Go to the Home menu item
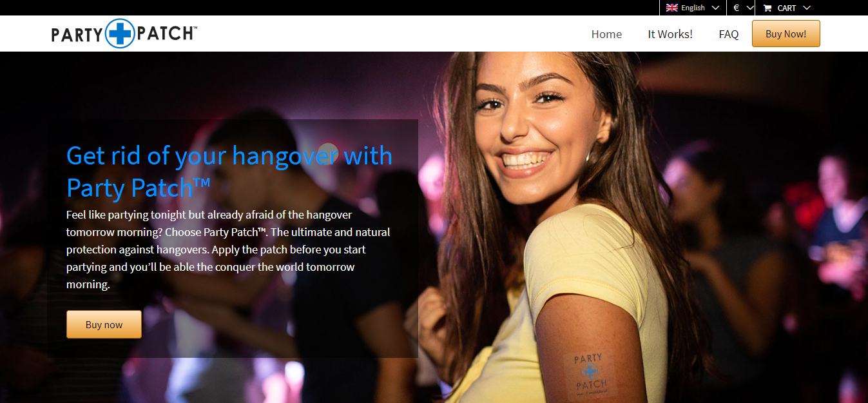868x403 pixels. tap(606, 34)
